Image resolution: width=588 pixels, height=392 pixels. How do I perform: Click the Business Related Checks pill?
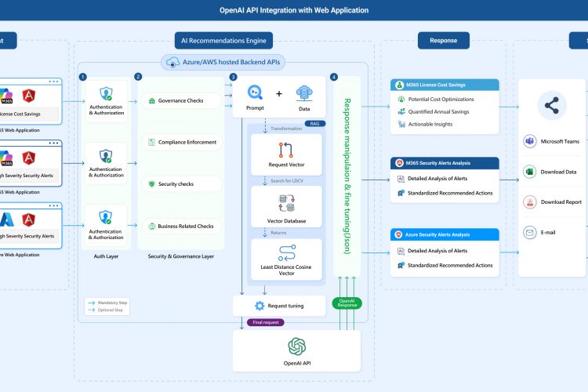(x=182, y=227)
